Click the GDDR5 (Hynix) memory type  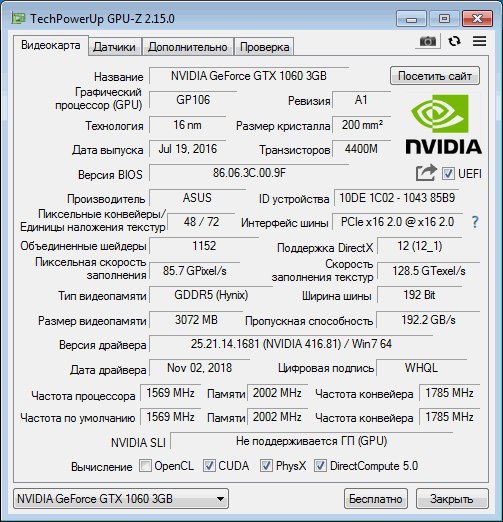211,295
